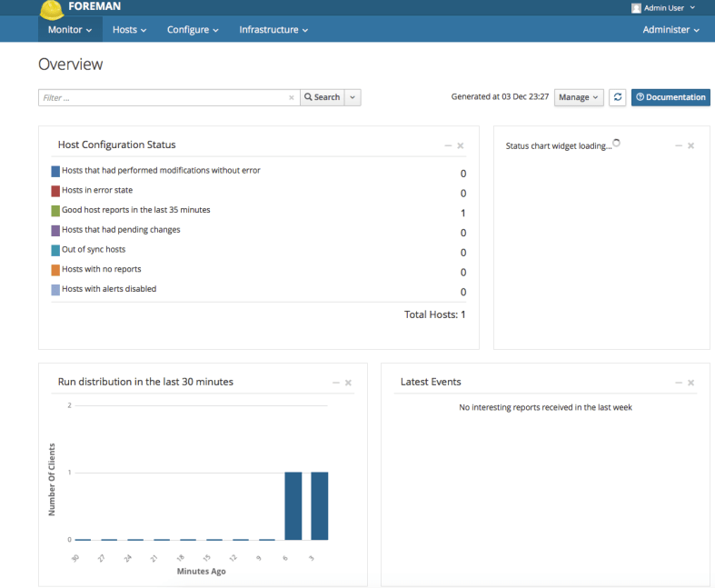Close the Status chart widget
Viewport: 715px width, 588px height.
[691, 145]
